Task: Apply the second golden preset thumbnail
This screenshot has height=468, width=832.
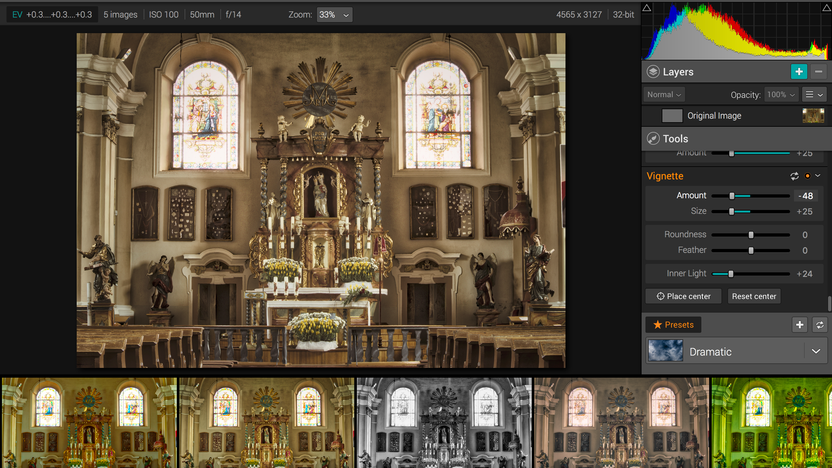Action: (266, 423)
